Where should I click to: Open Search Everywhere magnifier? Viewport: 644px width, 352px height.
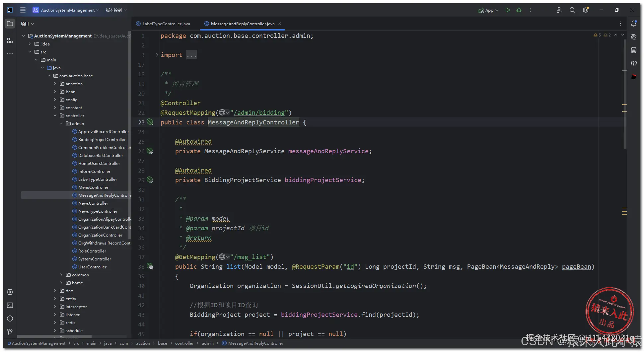(572, 10)
